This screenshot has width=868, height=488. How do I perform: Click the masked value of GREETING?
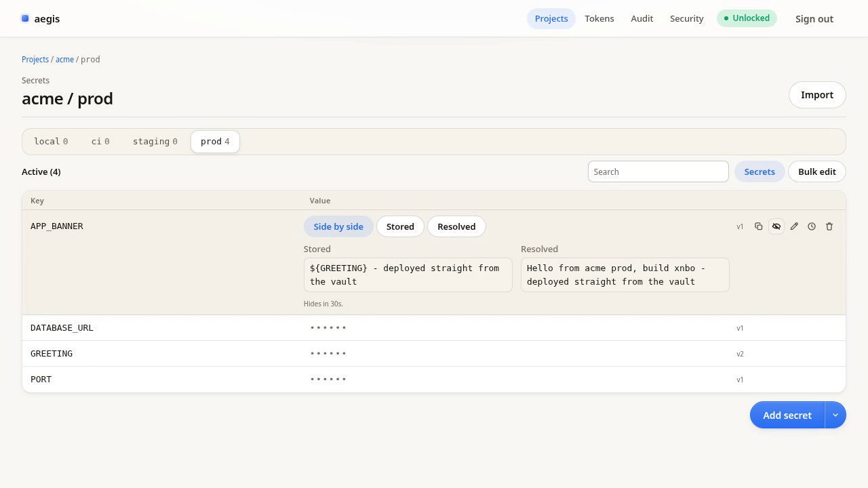tap(328, 354)
